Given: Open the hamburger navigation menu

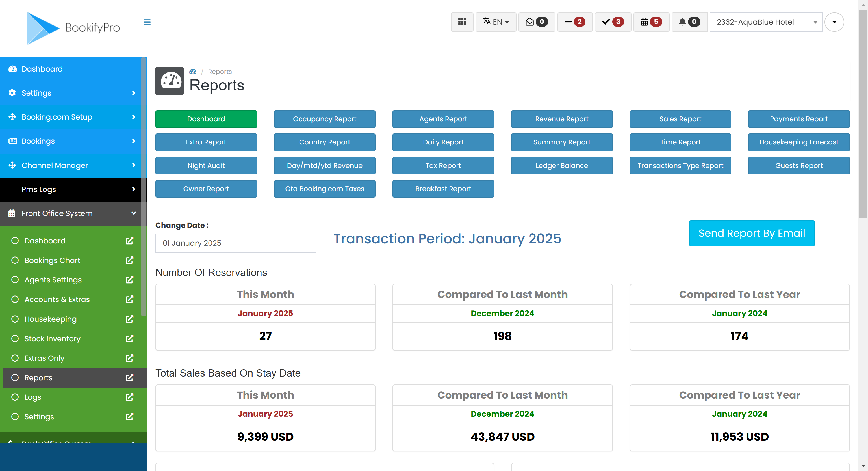Looking at the screenshot, I should 147,22.
